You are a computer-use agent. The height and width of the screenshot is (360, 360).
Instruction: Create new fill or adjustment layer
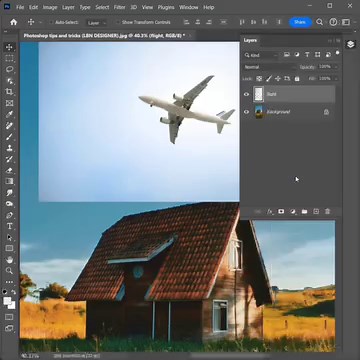pyautogui.click(x=293, y=212)
